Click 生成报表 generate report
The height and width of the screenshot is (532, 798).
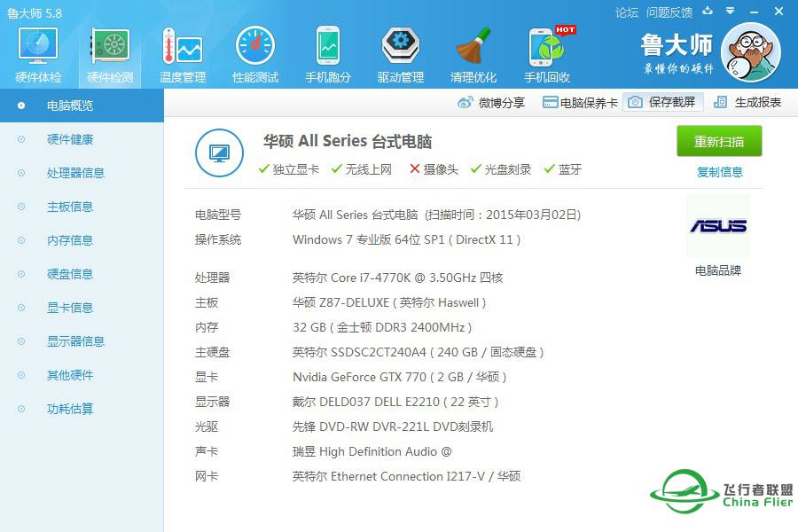pos(747,102)
